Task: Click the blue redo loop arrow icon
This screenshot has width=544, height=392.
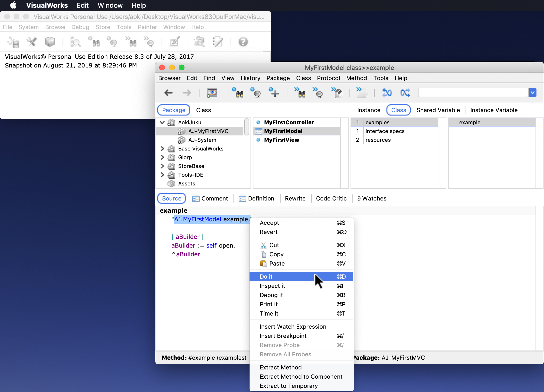Action: (x=405, y=93)
